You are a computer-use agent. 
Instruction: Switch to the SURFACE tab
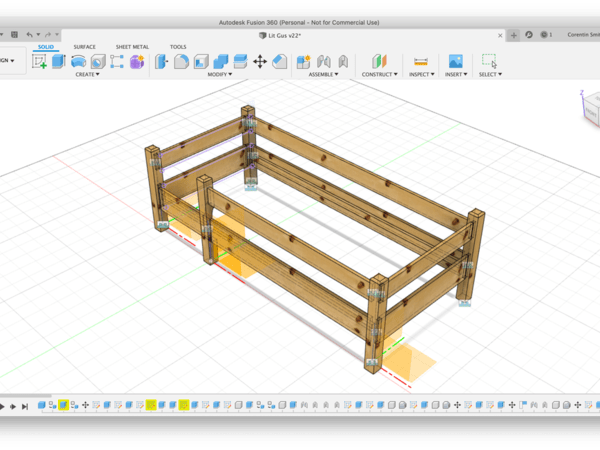(85, 47)
